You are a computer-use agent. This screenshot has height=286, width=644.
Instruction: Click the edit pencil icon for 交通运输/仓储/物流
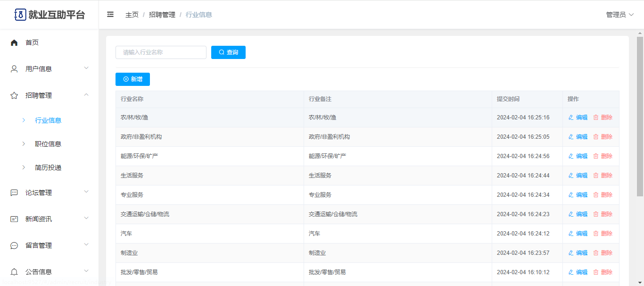pyautogui.click(x=571, y=214)
